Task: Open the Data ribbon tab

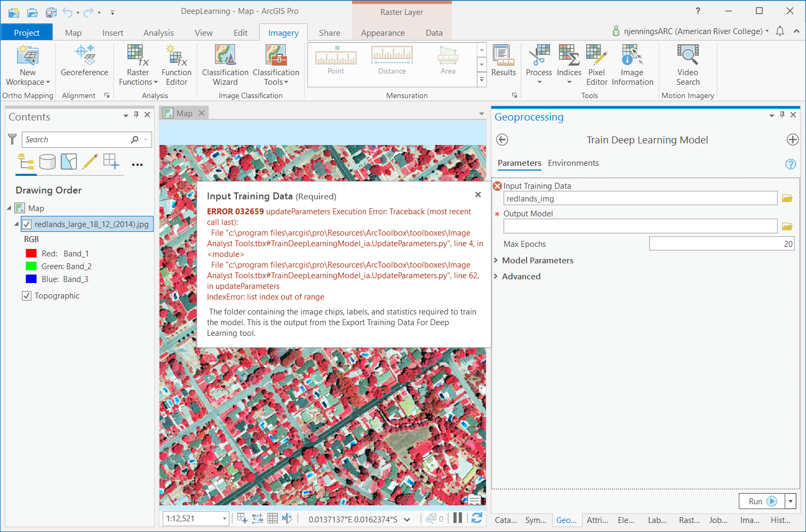Action: [x=434, y=33]
